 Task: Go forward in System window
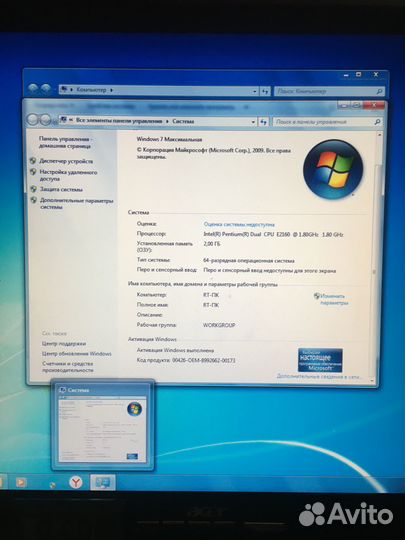tap(45, 120)
